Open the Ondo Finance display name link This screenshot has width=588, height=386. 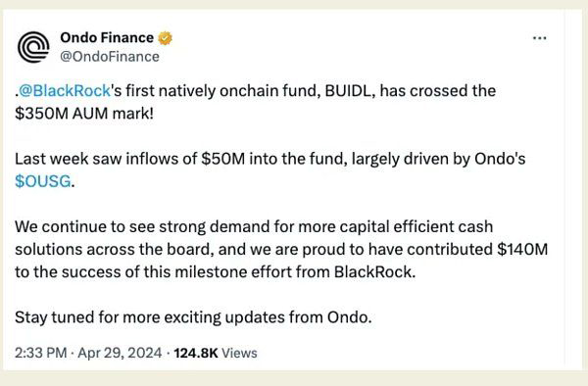[107, 37]
